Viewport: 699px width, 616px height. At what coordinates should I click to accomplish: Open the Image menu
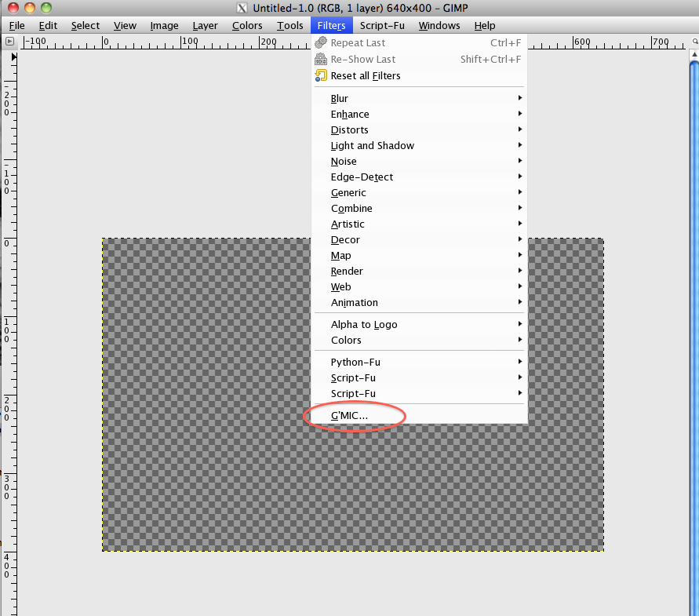click(x=164, y=25)
